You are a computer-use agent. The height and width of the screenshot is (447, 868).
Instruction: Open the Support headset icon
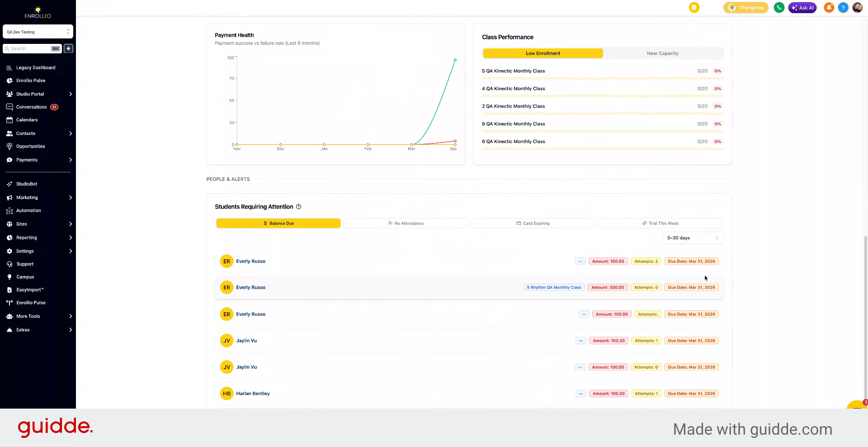tap(9, 264)
